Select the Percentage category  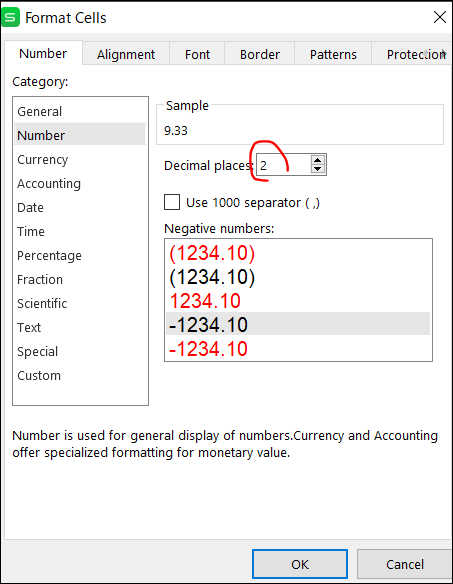(x=80, y=256)
